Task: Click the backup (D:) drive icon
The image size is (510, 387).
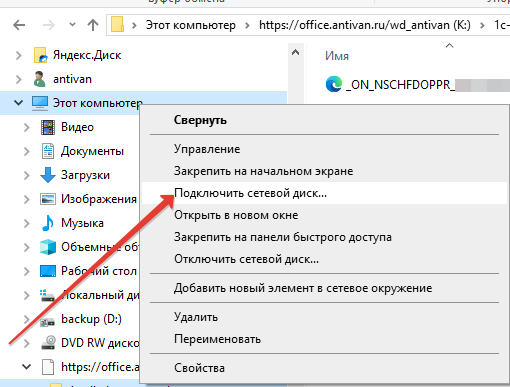Action: [47, 321]
